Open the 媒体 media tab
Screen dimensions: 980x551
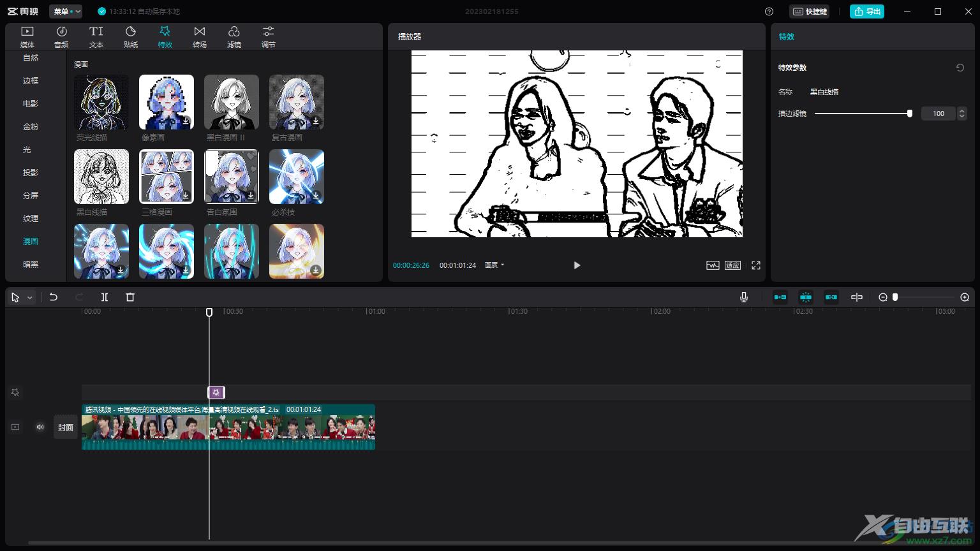[27, 37]
